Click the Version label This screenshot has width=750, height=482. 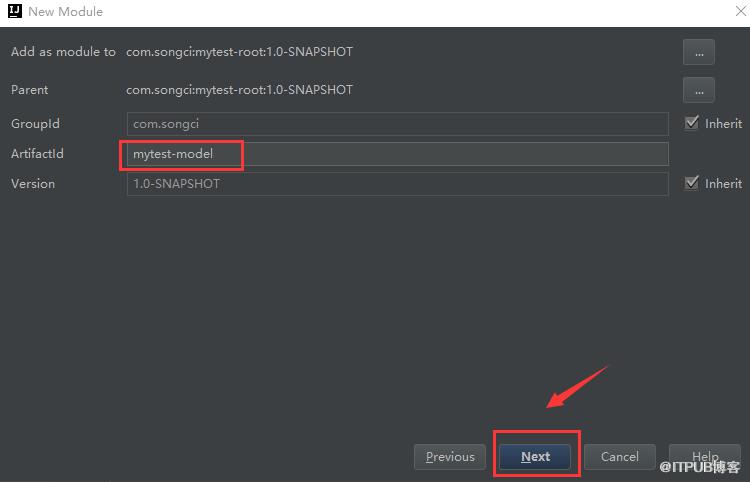pos(33,184)
